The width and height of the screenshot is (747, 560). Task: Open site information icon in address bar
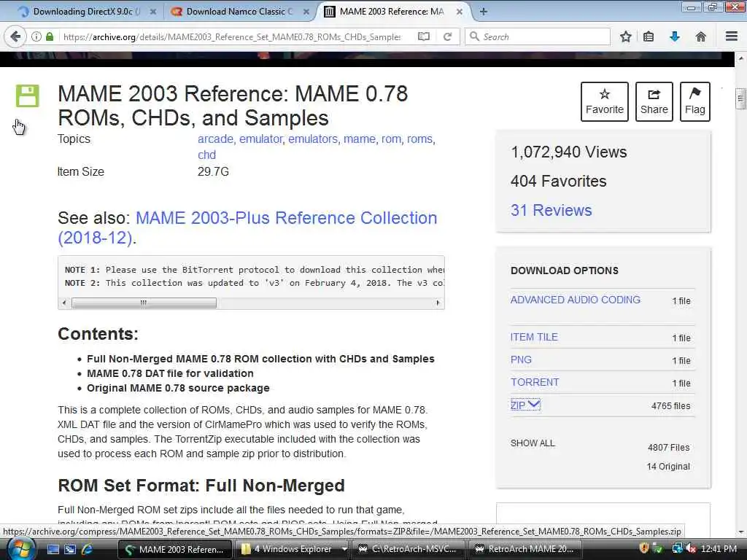(x=36, y=36)
